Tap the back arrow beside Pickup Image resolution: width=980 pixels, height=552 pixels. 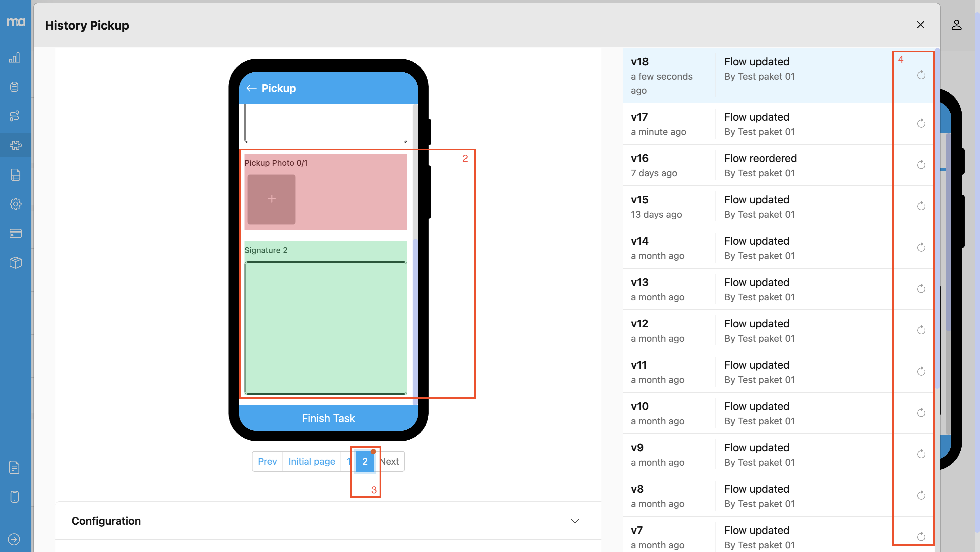pyautogui.click(x=251, y=89)
